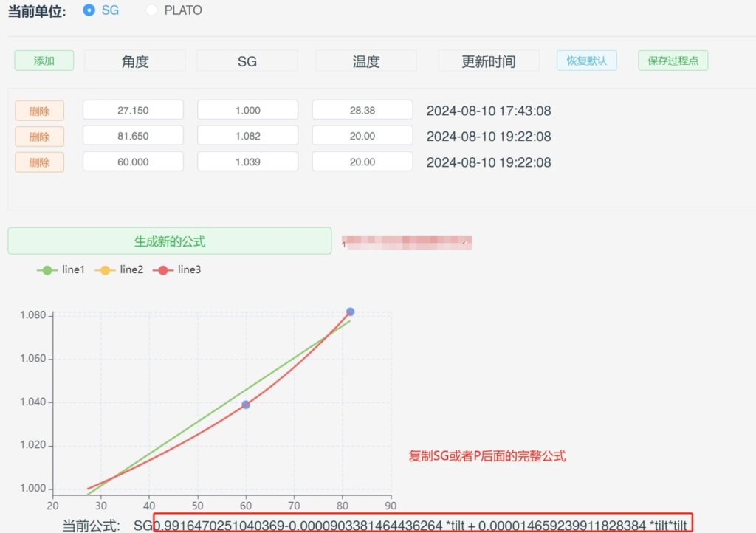This screenshot has width=756, height=533.
Task: Click the 生成新的公式 button
Action: click(169, 241)
